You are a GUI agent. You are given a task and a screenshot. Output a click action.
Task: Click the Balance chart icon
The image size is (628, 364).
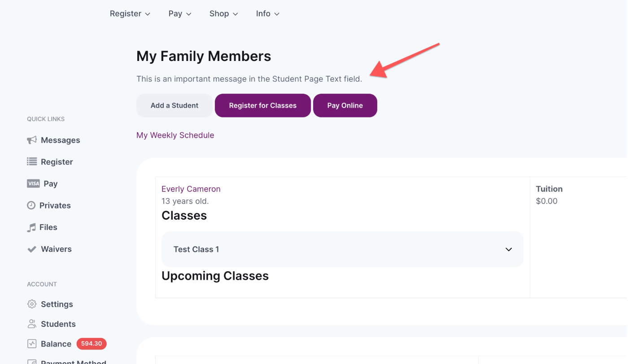[x=32, y=344]
